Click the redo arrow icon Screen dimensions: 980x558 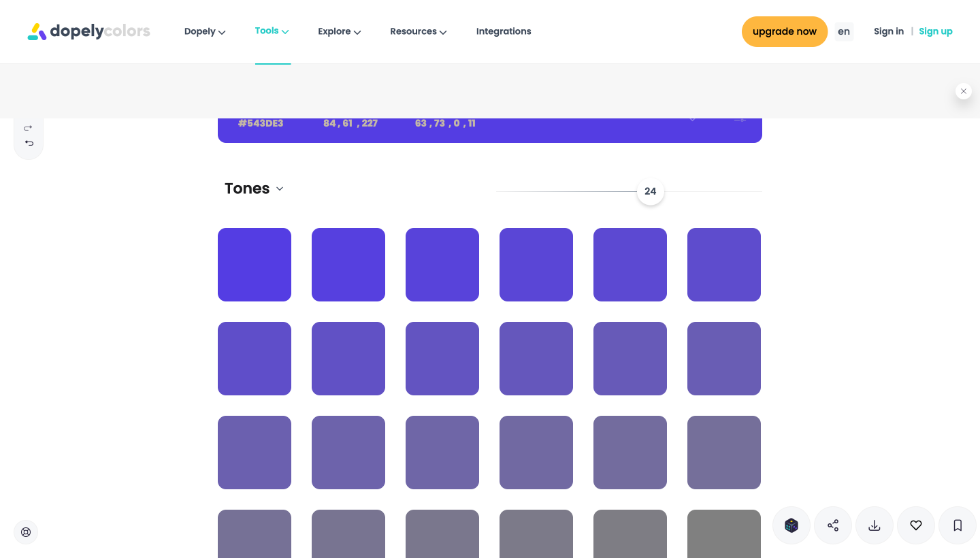coord(28,128)
